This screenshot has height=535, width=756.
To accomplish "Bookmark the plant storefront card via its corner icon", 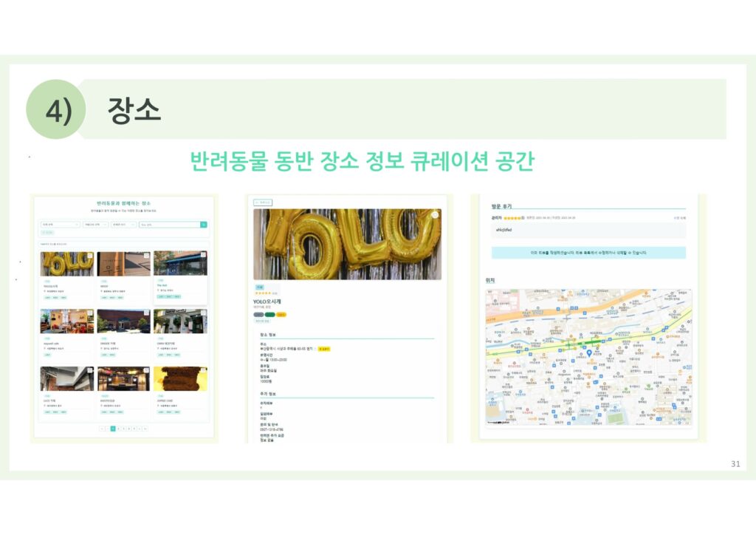I will tap(204, 313).
